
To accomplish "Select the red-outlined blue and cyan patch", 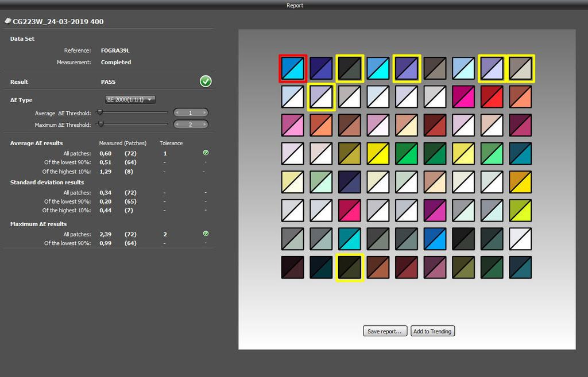I will click(x=292, y=68).
